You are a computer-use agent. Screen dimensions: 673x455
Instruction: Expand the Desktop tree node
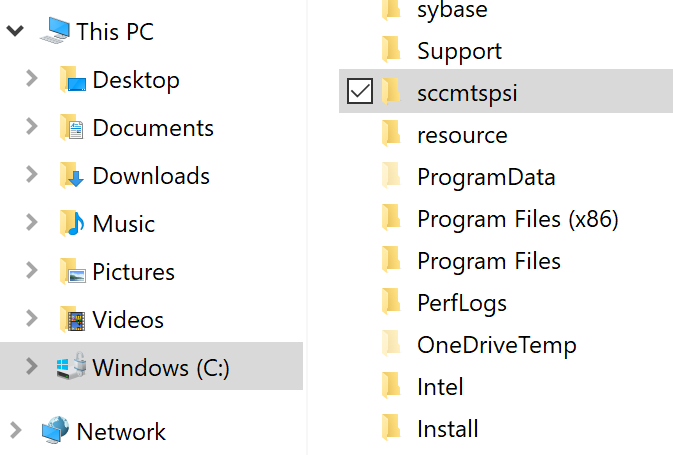click(x=32, y=79)
